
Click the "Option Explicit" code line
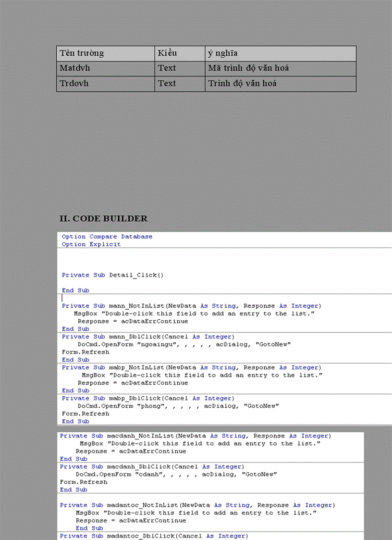91,244
